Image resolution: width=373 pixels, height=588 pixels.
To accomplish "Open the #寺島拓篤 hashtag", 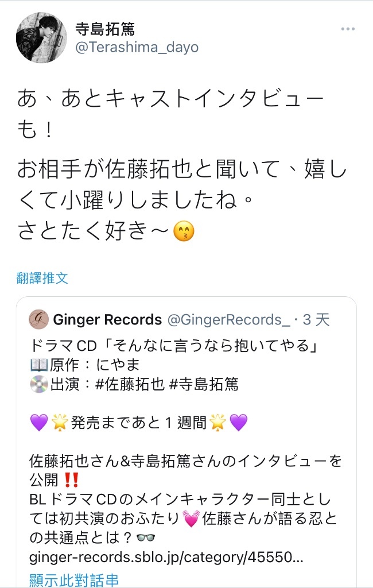I will coord(204,384).
